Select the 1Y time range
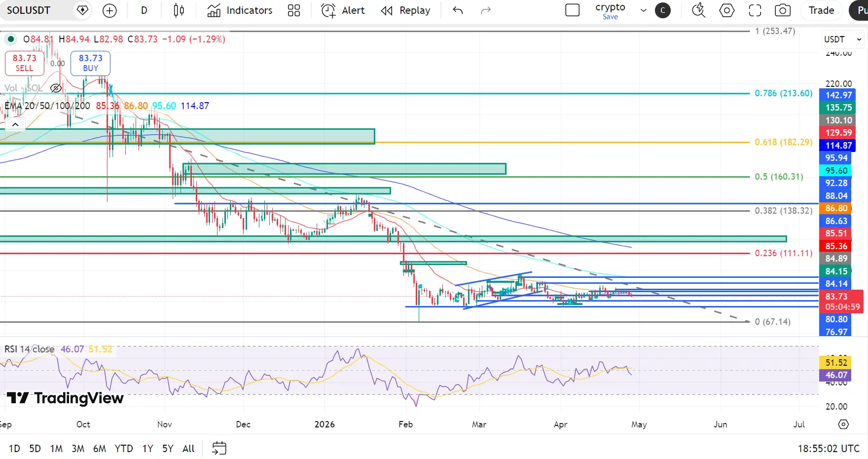The image size is (868, 459). (147, 449)
